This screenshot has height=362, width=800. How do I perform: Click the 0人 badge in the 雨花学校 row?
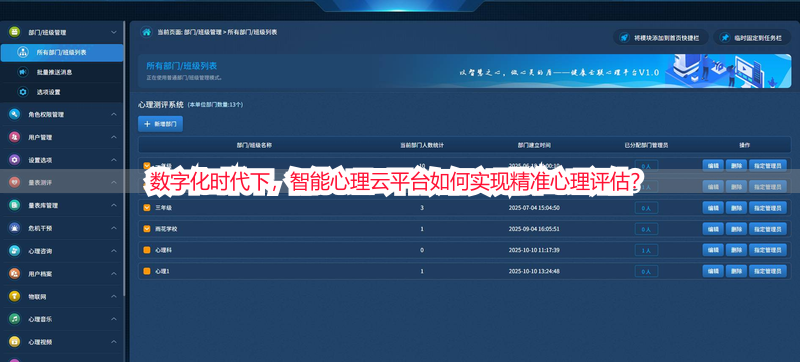coord(646,229)
